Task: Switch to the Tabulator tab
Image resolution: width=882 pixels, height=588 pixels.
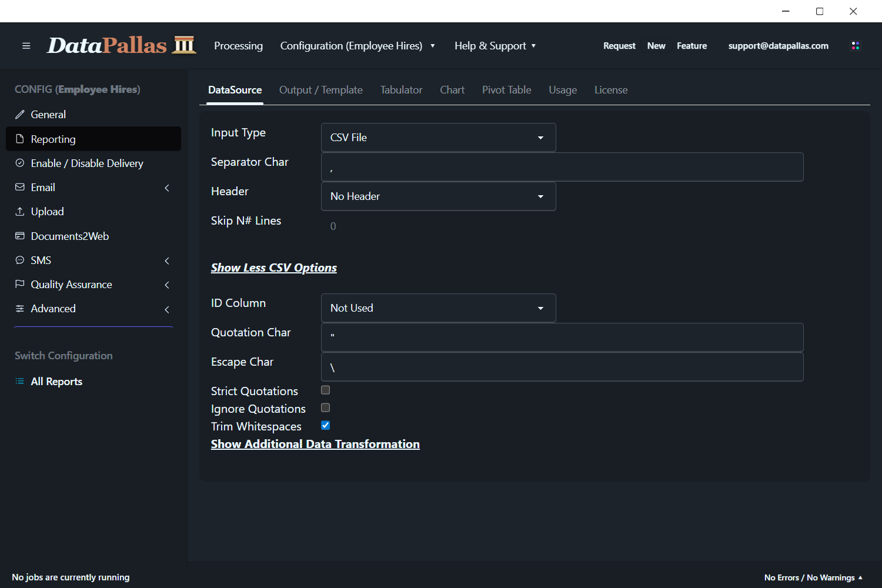Action: click(401, 90)
